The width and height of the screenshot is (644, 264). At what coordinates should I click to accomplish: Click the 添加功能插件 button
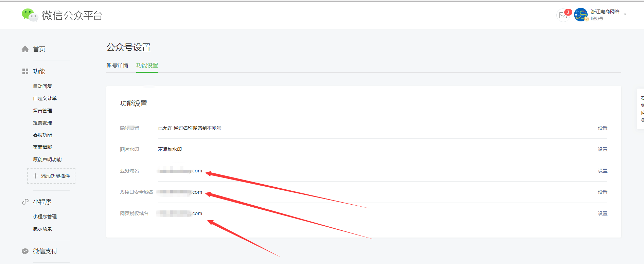(51, 176)
